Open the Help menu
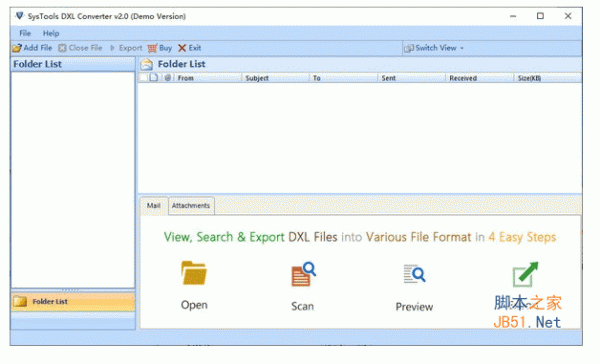The image size is (600, 364). click(51, 33)
